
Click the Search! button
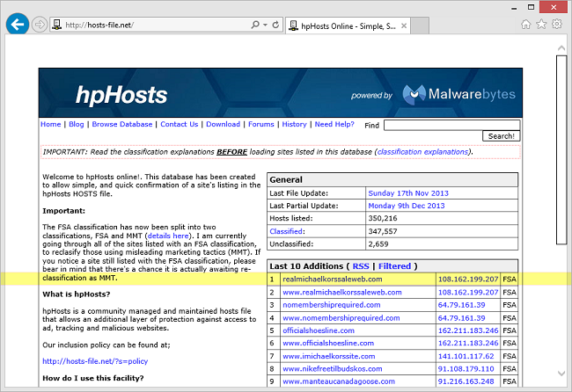click(502, 136)
